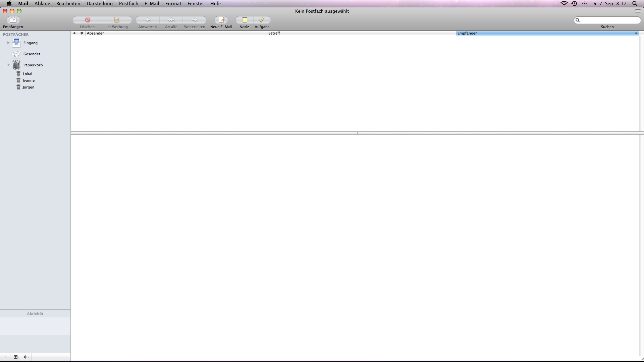Screen dimensions: 644x362
Task: Expand the Eingang mailbox triangle
Action: [x=8, y=43]
